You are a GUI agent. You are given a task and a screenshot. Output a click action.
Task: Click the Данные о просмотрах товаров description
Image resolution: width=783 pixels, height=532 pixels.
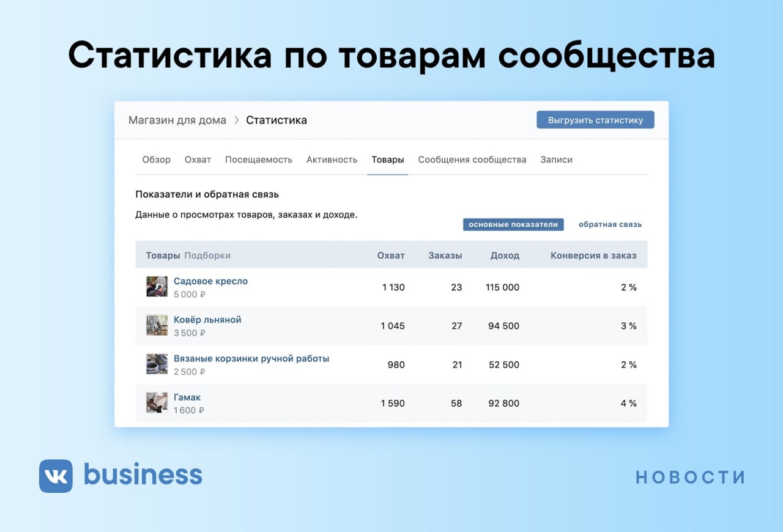coord(247,215)
